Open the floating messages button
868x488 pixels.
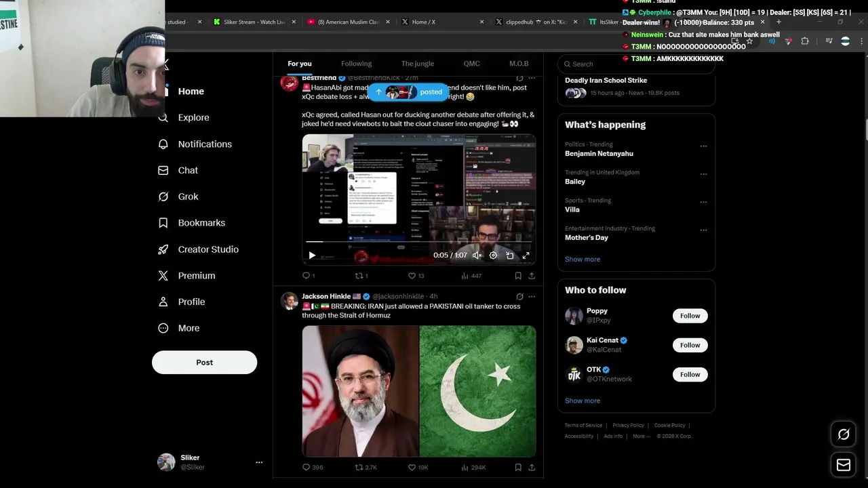[x=844, y=465]
